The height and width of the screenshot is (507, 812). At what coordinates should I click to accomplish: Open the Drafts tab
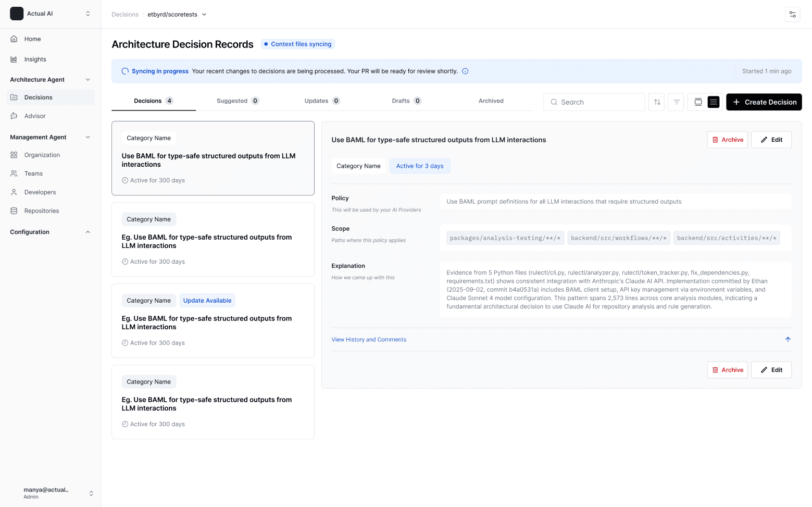406,101
